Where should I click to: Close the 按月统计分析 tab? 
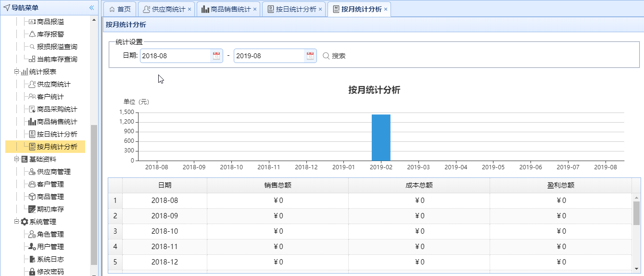386,9
